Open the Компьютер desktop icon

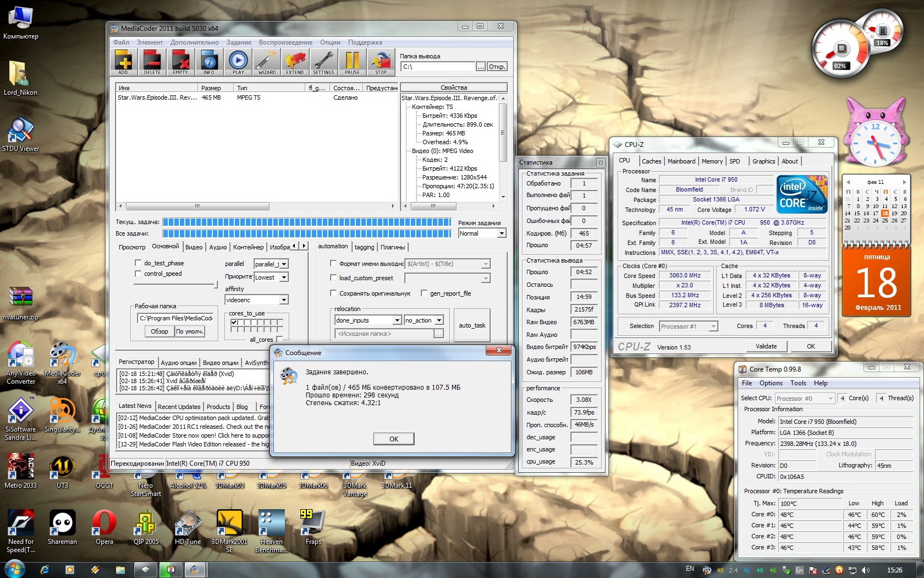coord(21,23)
